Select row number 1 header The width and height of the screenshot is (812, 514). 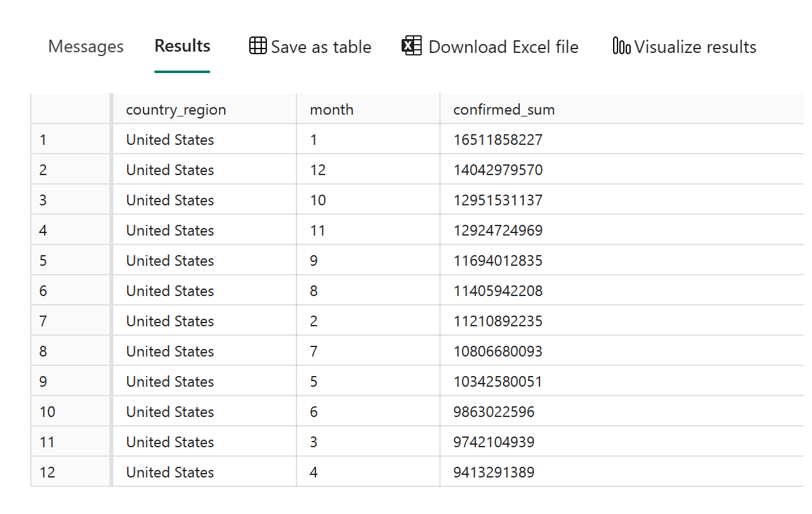[x=43, y=140]
